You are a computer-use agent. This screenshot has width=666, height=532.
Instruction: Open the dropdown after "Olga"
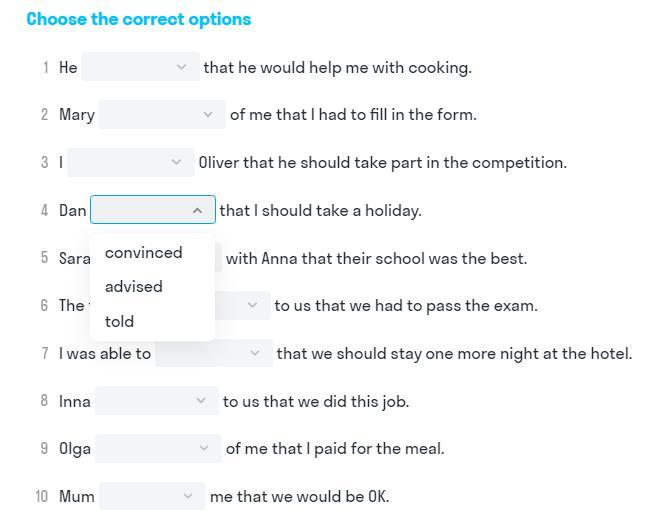[158, 448]
